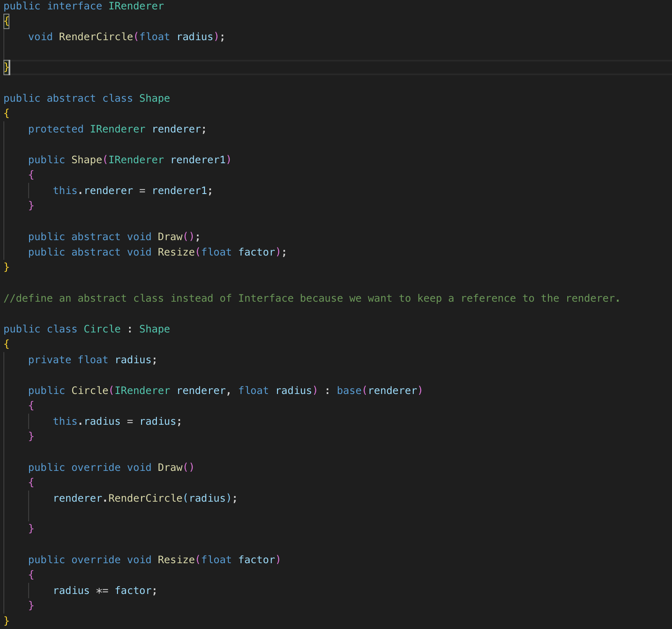Click 'Shape' base type after Circle colon
The height and width of the screenshot is (629, 672).
[x=154, y=329]
